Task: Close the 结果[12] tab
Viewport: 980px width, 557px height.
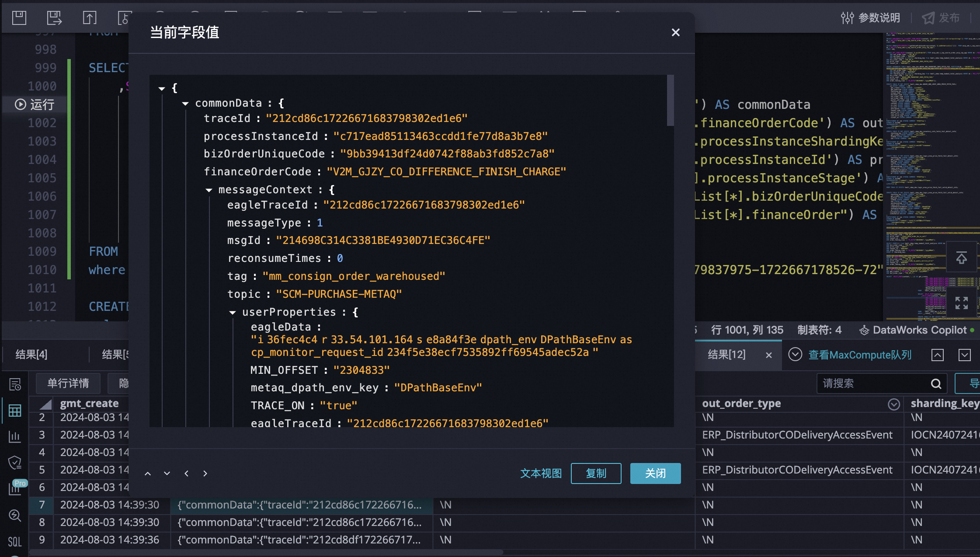Action: [x=769, y=355]
